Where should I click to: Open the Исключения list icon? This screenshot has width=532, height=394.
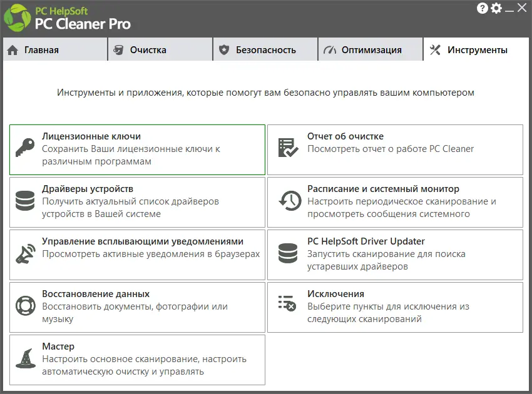tap(287, 304)
